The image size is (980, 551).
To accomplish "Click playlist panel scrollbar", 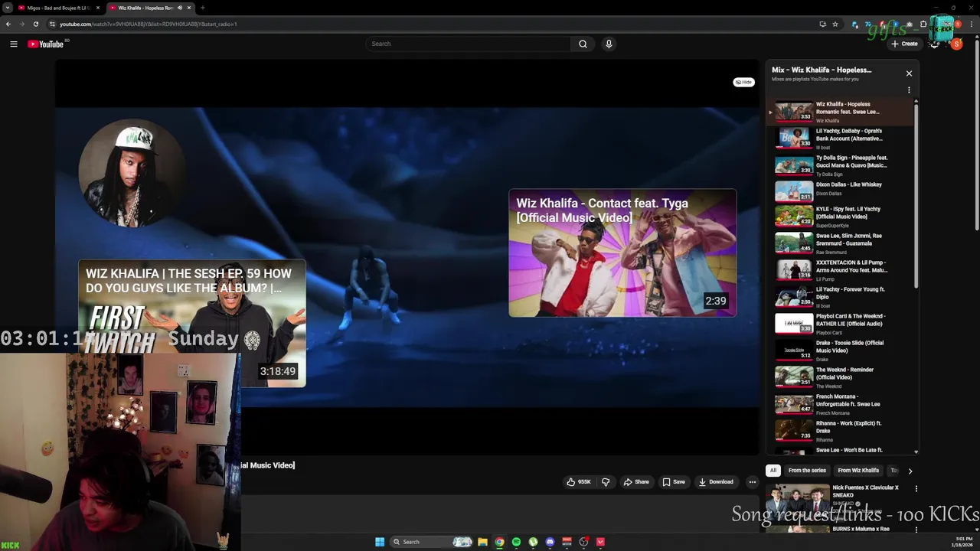I will (x=916, y=197).
